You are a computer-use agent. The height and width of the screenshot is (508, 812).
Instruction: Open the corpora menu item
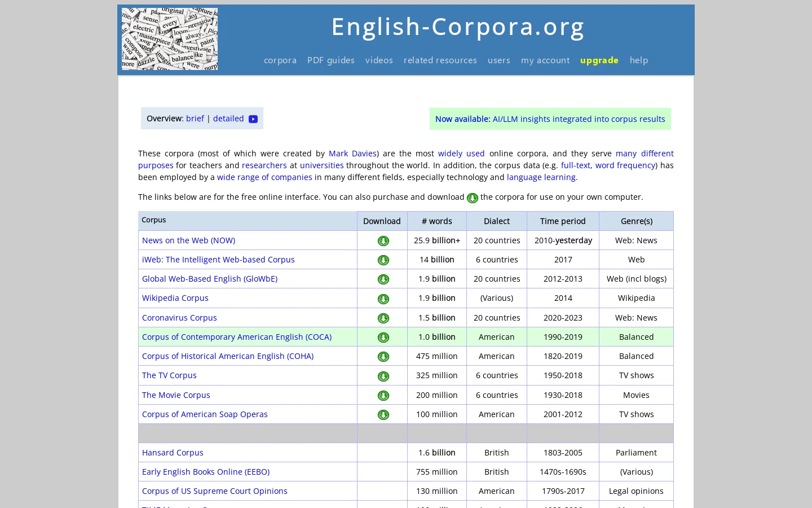pyautogui.click(x=280, y=60)
